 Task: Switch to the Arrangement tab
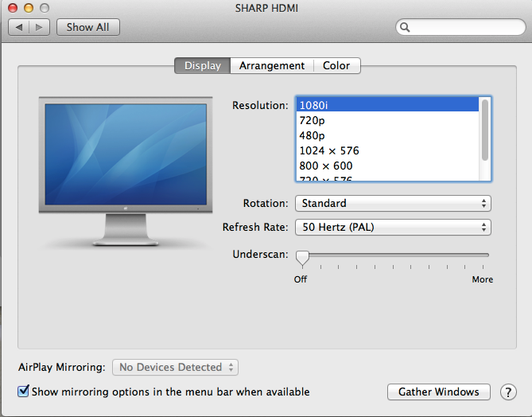point(272,66)
